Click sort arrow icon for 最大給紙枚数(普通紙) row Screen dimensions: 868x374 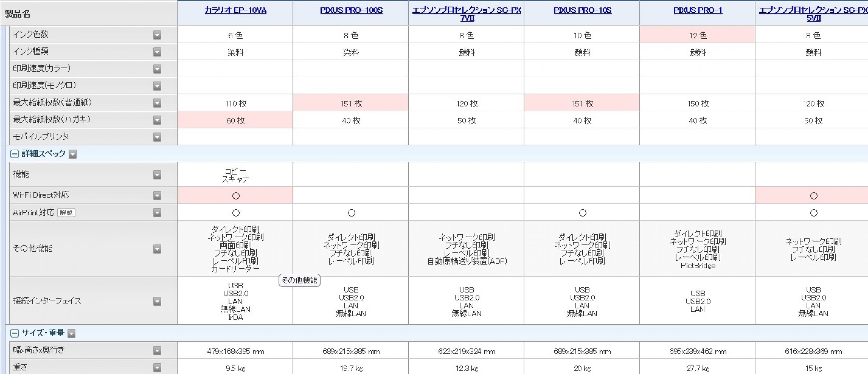tap(157, 103)
